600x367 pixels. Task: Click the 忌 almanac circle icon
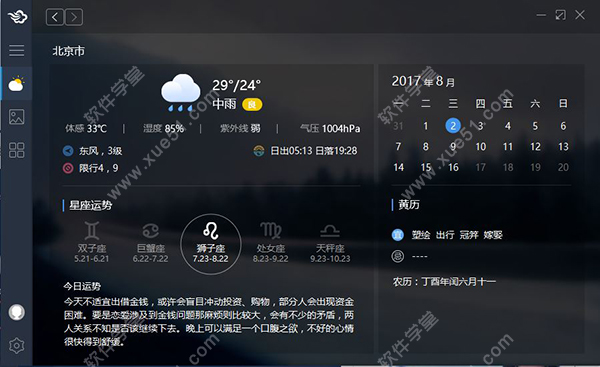click(398, 256)
